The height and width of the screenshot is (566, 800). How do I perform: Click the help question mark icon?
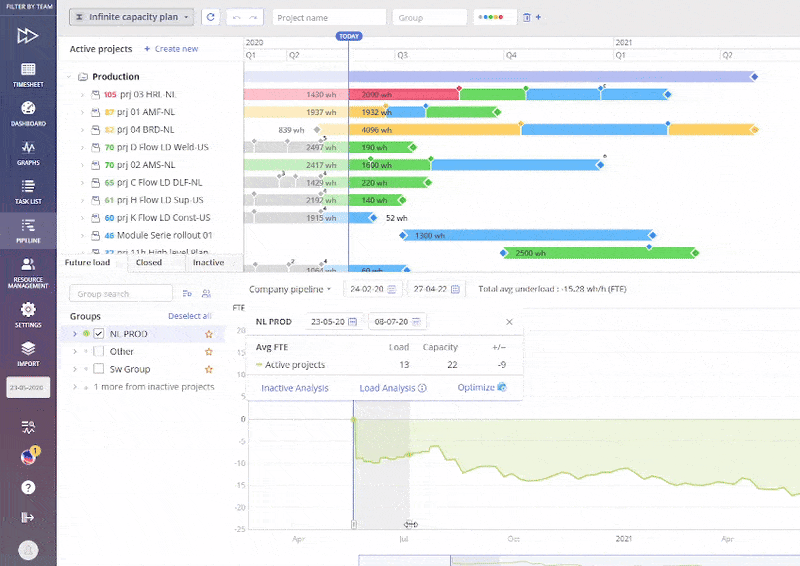[x=28, y=487]
